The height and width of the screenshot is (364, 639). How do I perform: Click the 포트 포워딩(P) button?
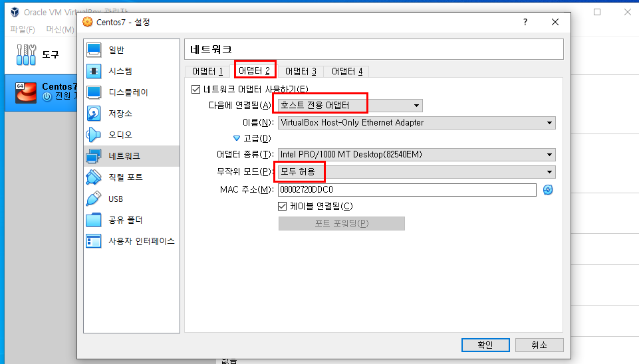342,224
